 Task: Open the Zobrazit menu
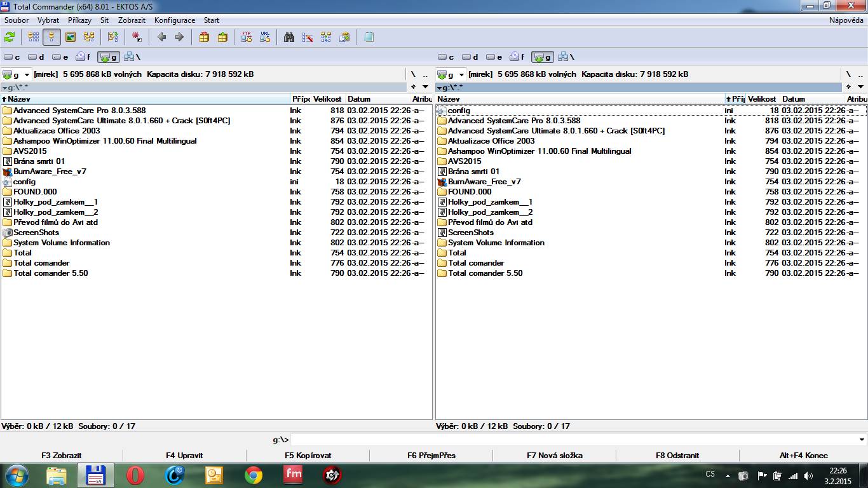click(x=132, y=20)
